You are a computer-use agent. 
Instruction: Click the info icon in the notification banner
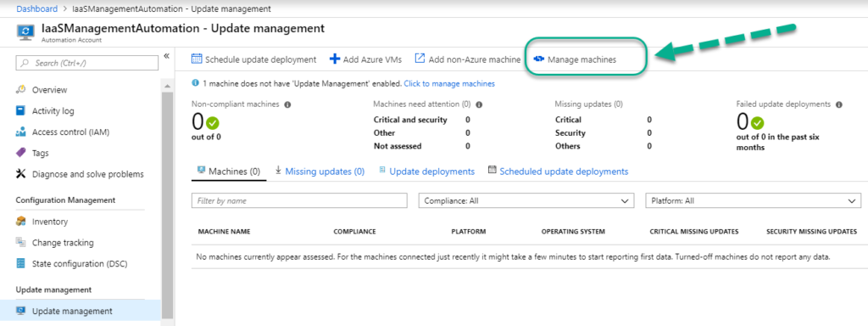[195, 83]
